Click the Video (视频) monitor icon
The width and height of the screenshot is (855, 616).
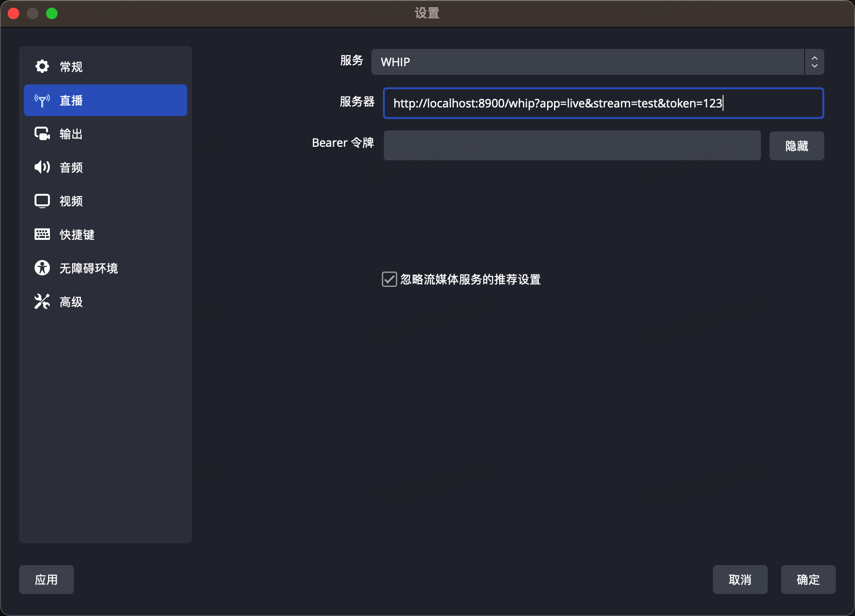[42, 201]
